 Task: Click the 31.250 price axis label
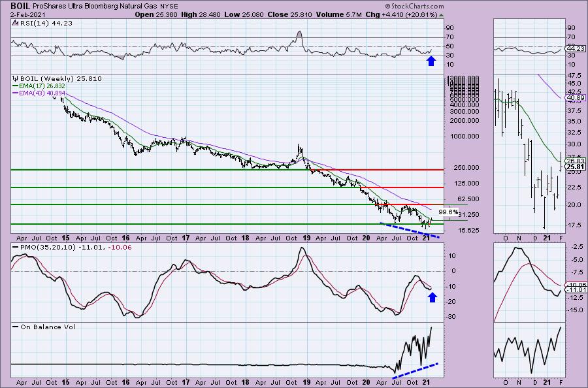coord(468,214)
